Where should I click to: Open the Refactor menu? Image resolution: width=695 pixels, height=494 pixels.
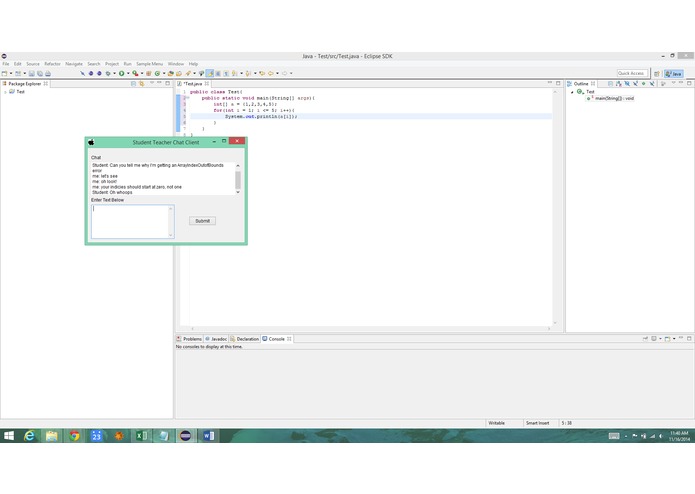click(52, 64)
